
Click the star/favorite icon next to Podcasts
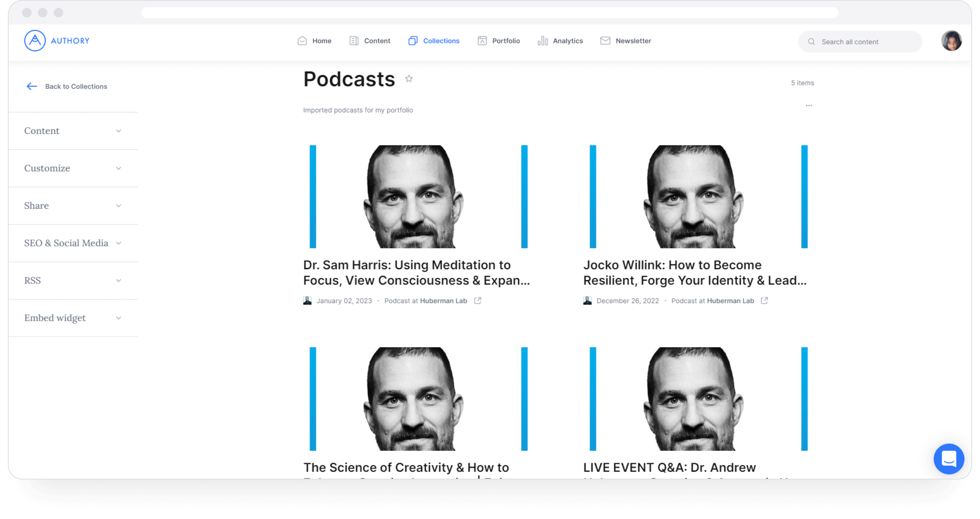(x=410, y=79)
